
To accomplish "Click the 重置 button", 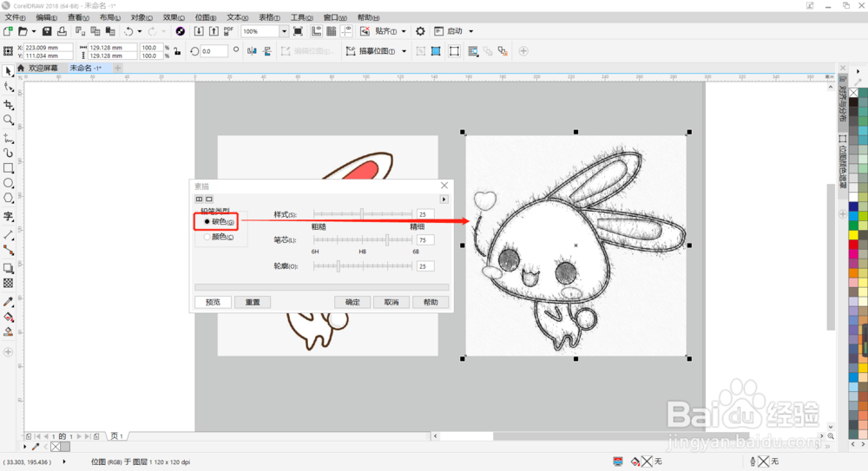I will [253, 302].
